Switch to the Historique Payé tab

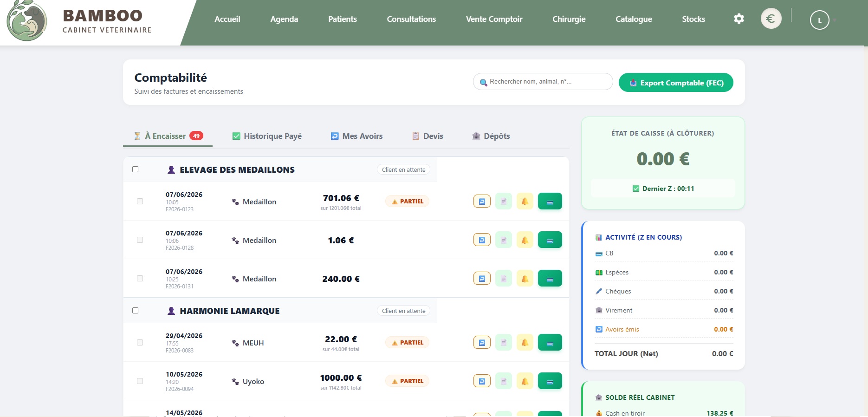point(267,136)
